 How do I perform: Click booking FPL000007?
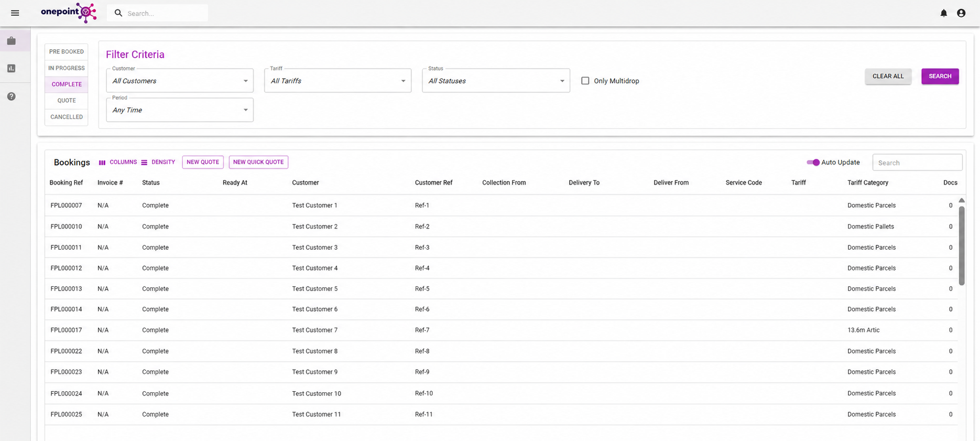coord(66,206)
